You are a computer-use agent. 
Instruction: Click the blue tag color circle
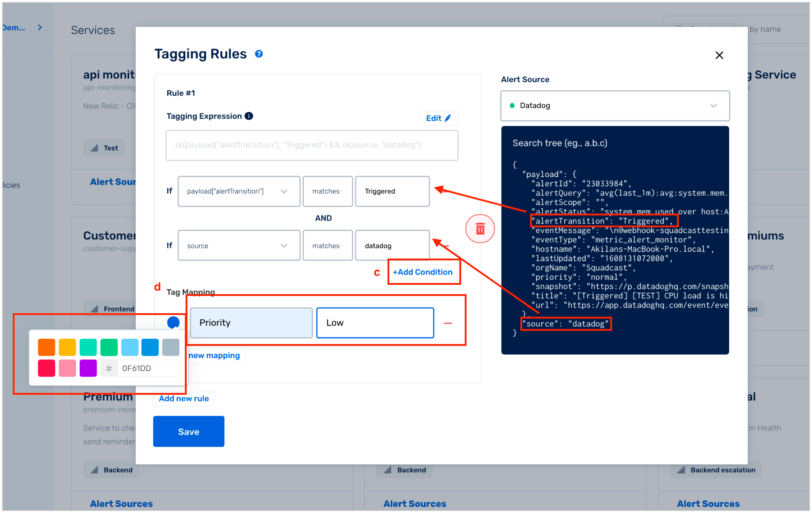[x=173, y=322]
